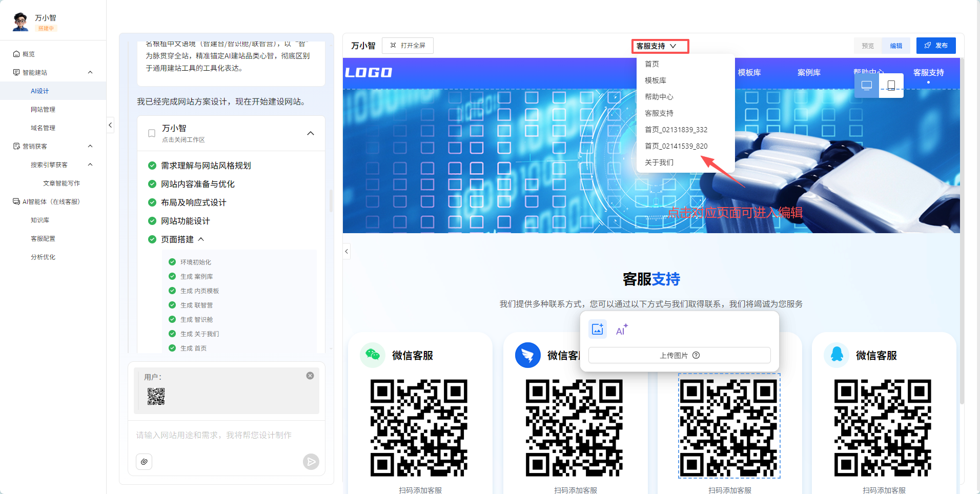Select the AI image generation icon
The width and height of the screenshot is (980, 494).
tap(621, 330)
